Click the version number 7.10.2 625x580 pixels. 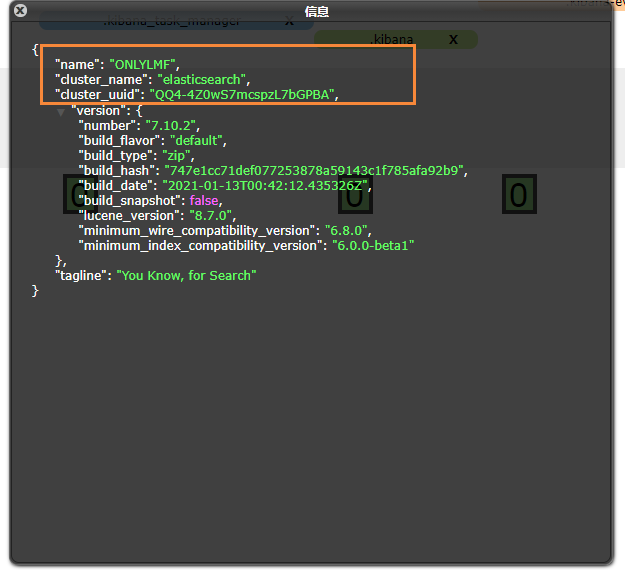click(171, 126)
